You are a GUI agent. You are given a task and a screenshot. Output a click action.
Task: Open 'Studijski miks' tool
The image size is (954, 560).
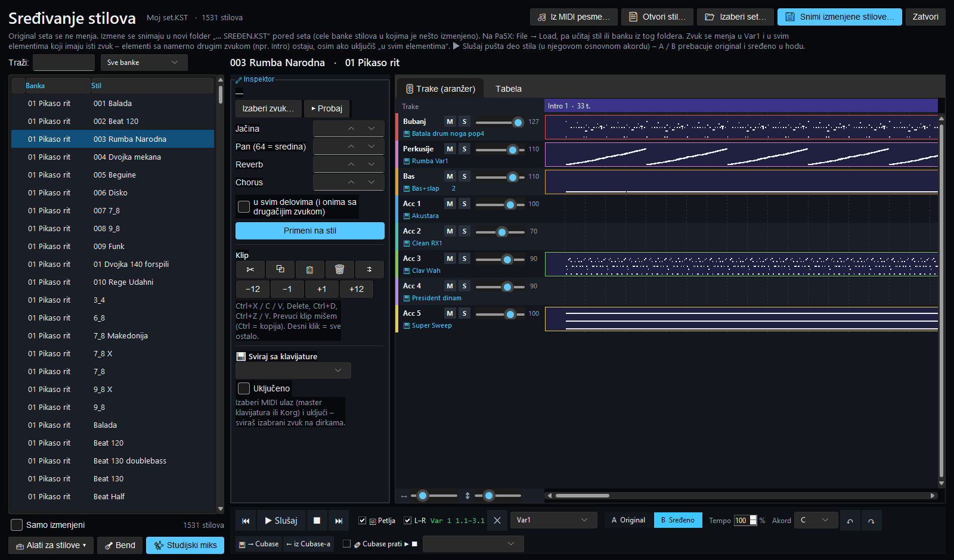pyautogui.click(x=185, y=545)
